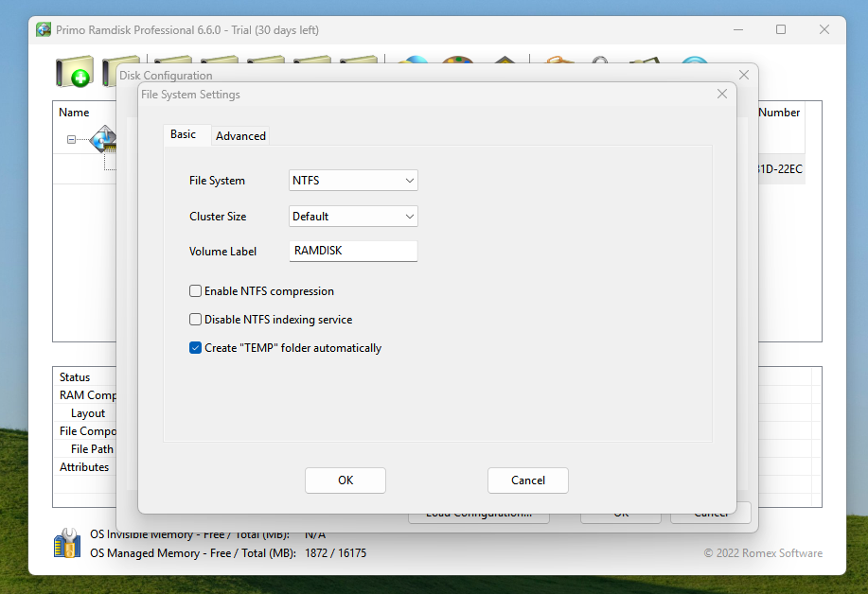Image resolution: width=868 pixels, height=594 pixels.
Task: Uncheck Create "TEMP" folder automatically
Action: coord(196,348)
